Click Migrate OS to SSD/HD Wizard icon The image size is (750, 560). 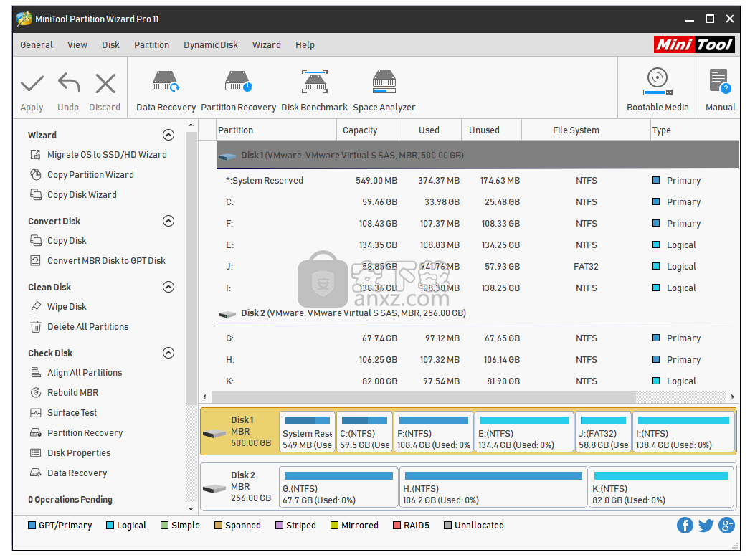tap(35, 154)
